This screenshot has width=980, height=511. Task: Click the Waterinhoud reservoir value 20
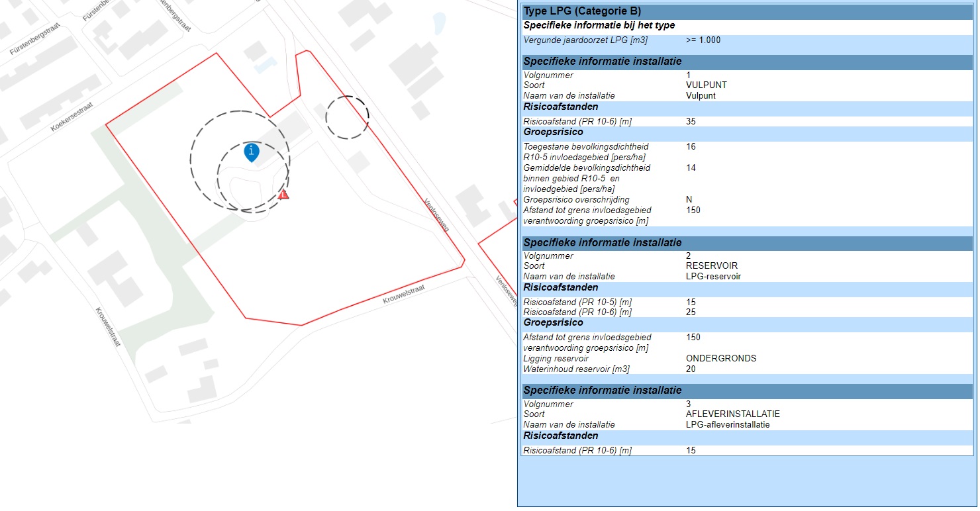click(x=691, y=369)
